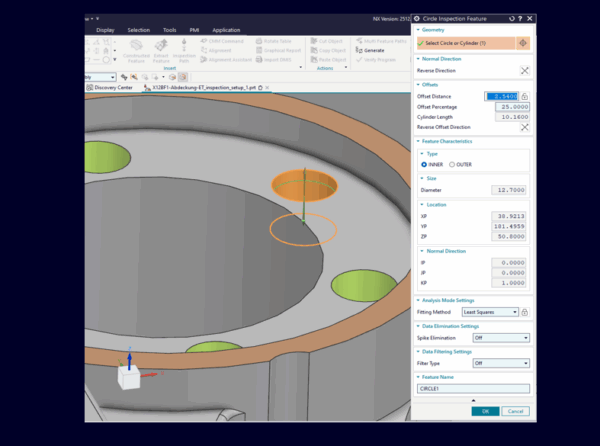Open the Spike Elimination dropdown

tap(500, 338)
